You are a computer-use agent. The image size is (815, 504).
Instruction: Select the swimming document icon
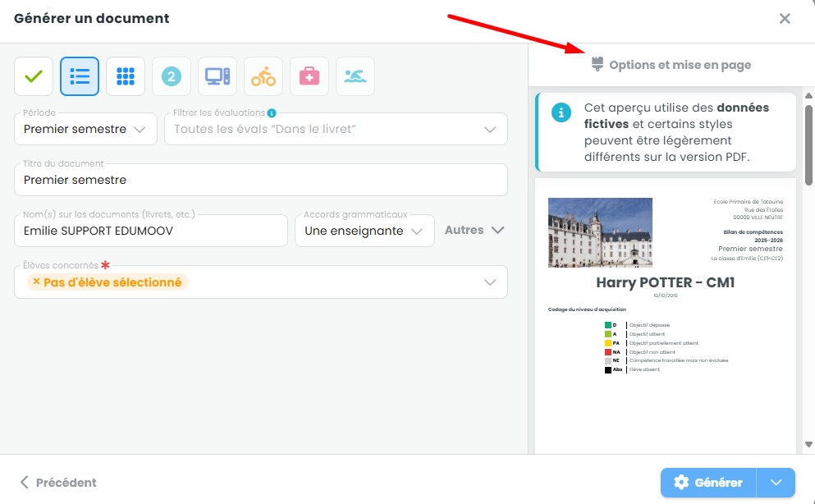tap(355, 77)
